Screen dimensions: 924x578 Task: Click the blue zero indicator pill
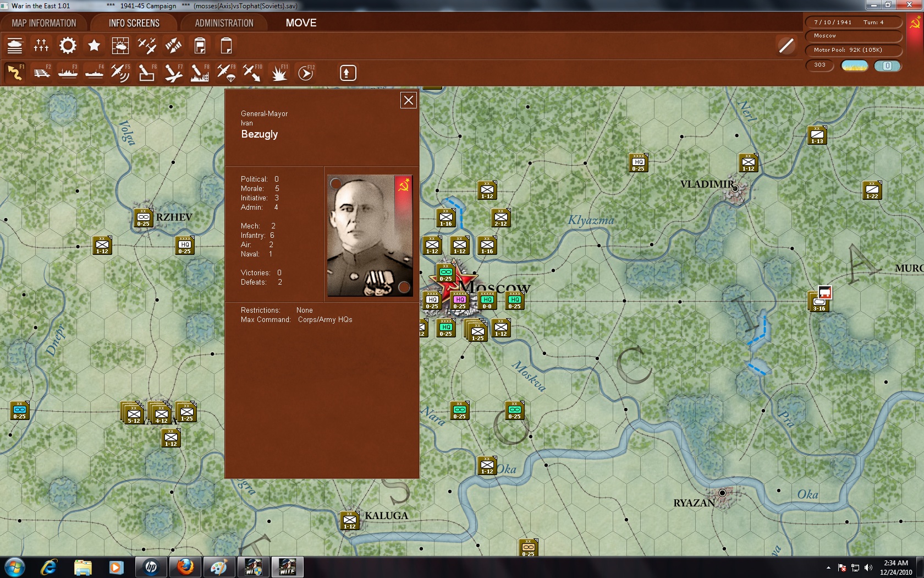tap(888, 66)
